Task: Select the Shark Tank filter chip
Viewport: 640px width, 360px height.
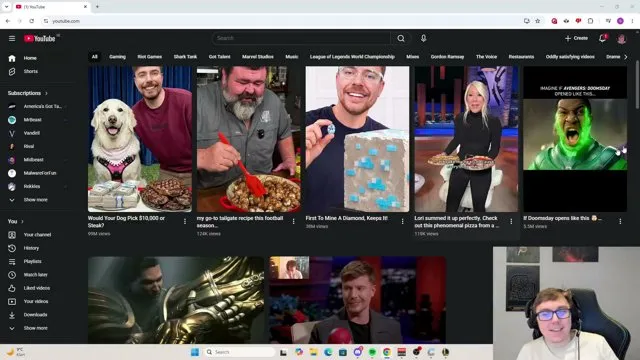Action: 185,57
